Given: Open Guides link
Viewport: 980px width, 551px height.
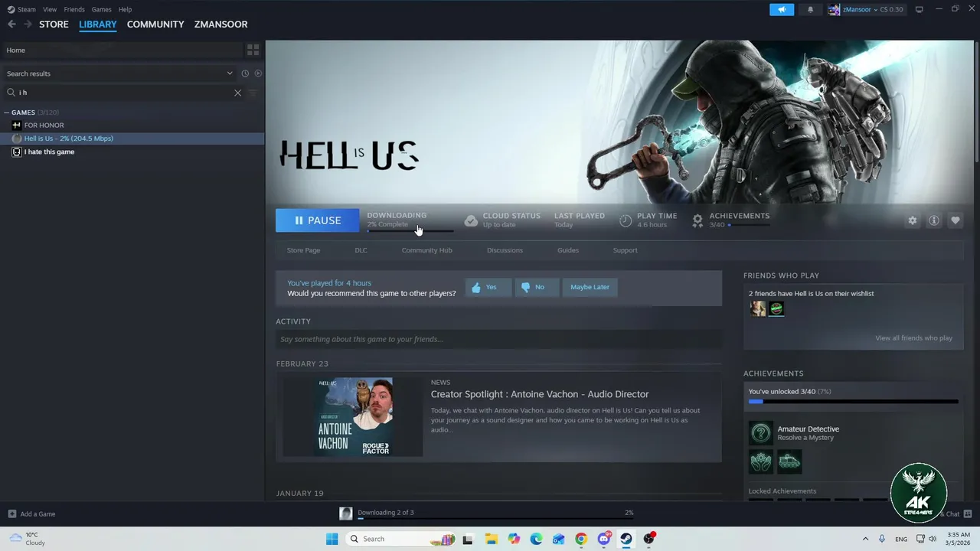Looking at the screenshot, I should click(568, 250).
